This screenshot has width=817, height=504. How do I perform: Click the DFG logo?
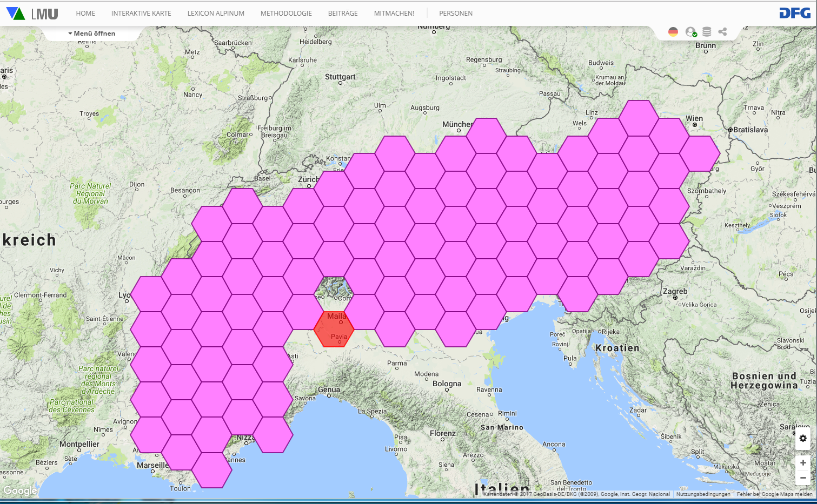click(x=794, y=14)
